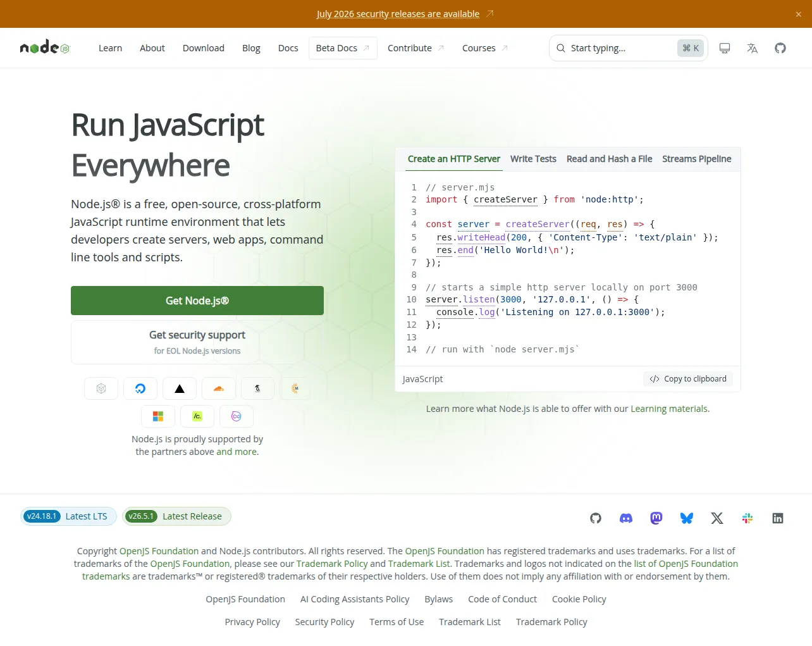Open the Download nav item
This screenshot has width=812, height=646.
pos(204,48)
